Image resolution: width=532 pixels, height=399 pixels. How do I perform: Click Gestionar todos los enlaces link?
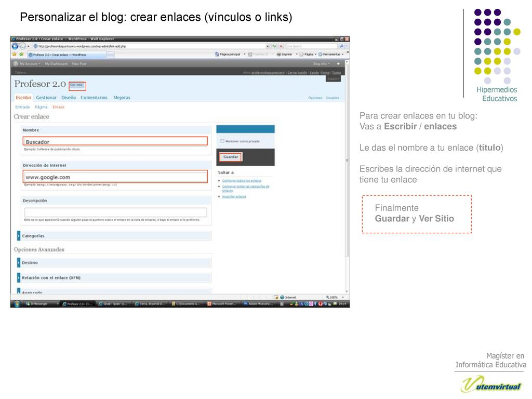point(242,180)
